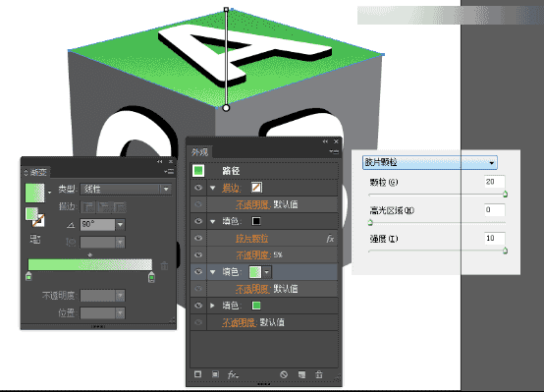Click the Reverse Gradient icon in the 渐变 panel
The image size is (544, 392).
click(x=35, y=239)
